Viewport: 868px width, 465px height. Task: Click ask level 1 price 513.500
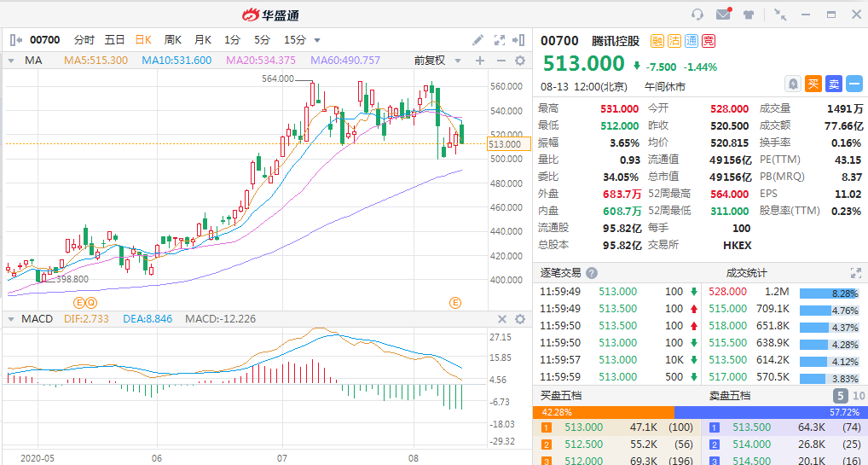pyautogui.click(x=752, y=427)
